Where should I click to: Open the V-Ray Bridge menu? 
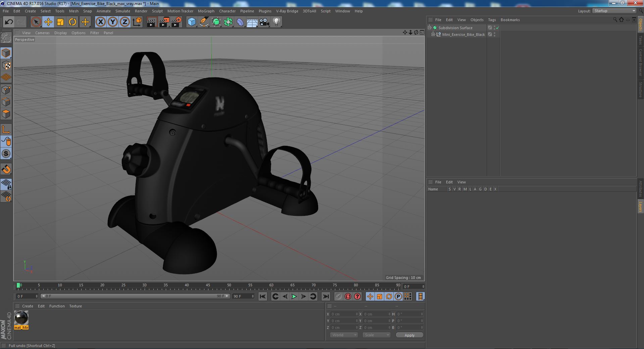(287, 11)
